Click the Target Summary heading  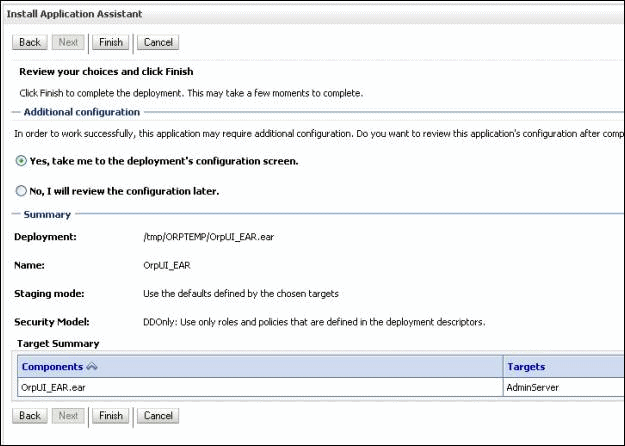click(x=58, y=344)
